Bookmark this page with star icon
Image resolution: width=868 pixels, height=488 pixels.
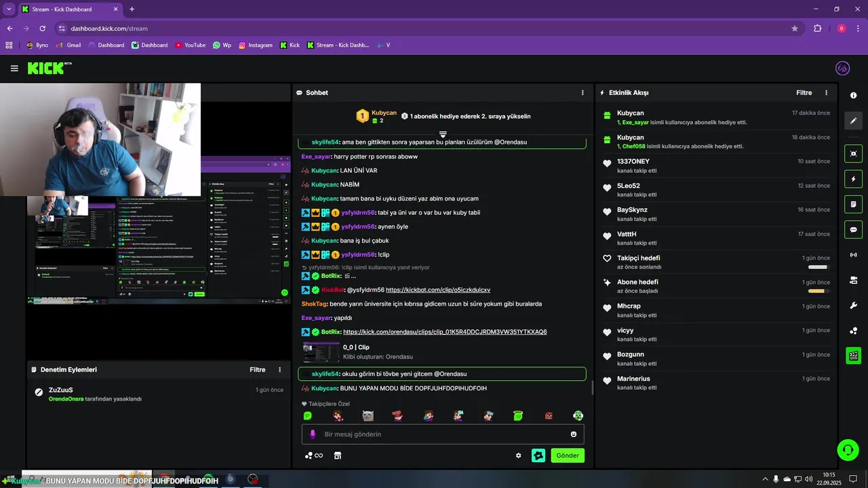(x=795, y=28)
